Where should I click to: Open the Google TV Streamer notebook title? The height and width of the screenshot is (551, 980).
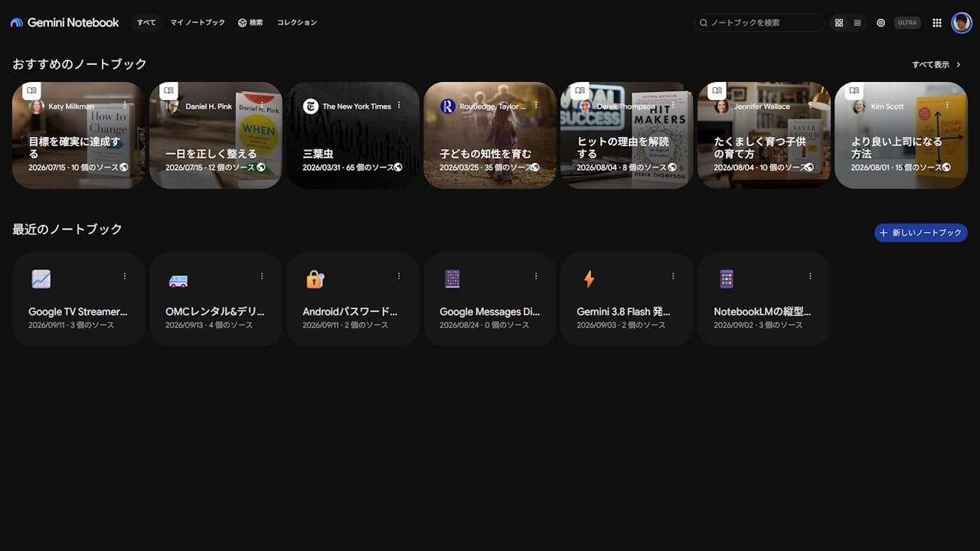[78, 311]
